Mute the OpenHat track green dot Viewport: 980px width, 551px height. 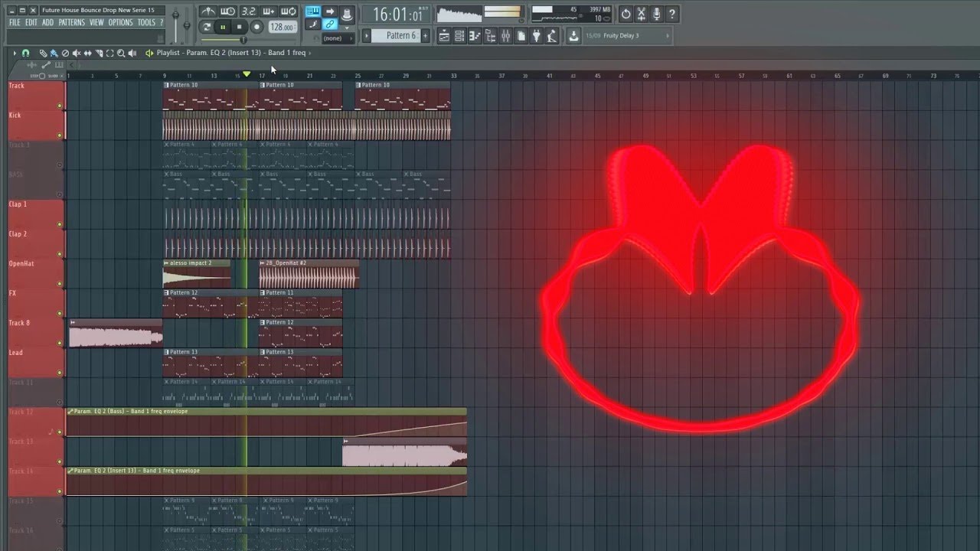59,285
